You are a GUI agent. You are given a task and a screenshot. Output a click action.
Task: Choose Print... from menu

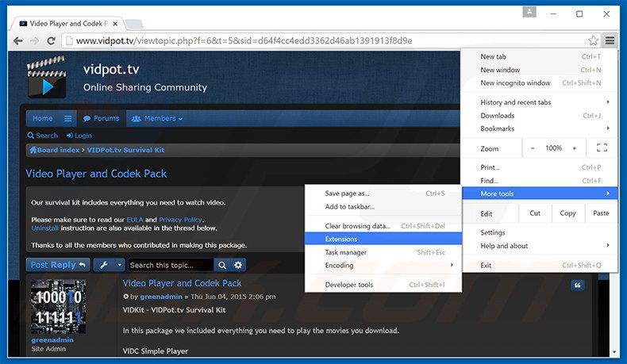click(540, 167)
